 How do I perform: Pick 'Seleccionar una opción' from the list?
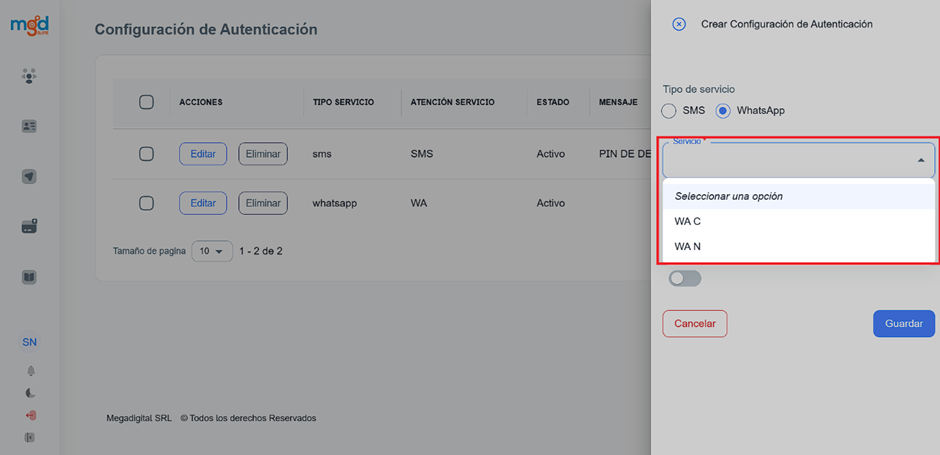point(728,196)
